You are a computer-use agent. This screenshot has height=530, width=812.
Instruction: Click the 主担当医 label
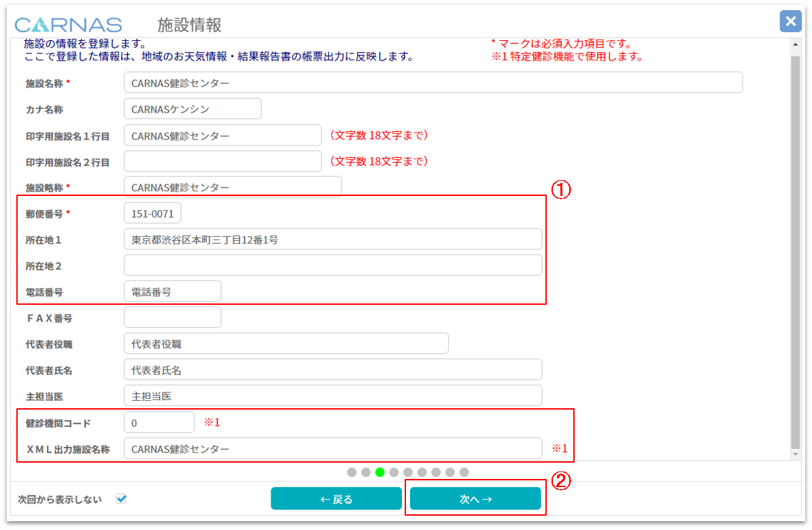coord(44,397)
